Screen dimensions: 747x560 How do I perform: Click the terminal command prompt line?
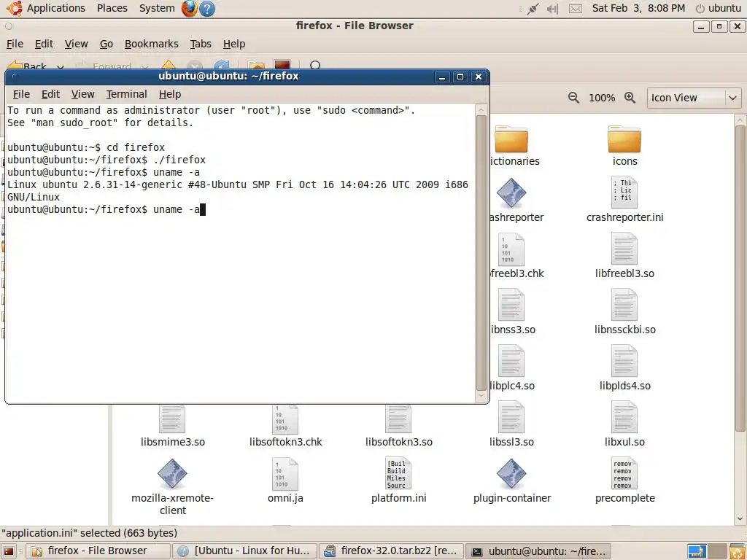pos(107,209)
